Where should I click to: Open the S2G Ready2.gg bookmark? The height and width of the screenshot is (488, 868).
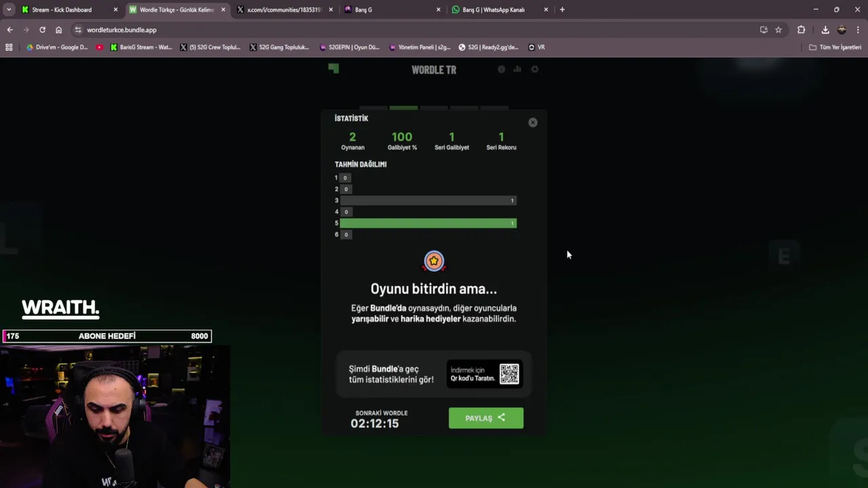(488, 47)
